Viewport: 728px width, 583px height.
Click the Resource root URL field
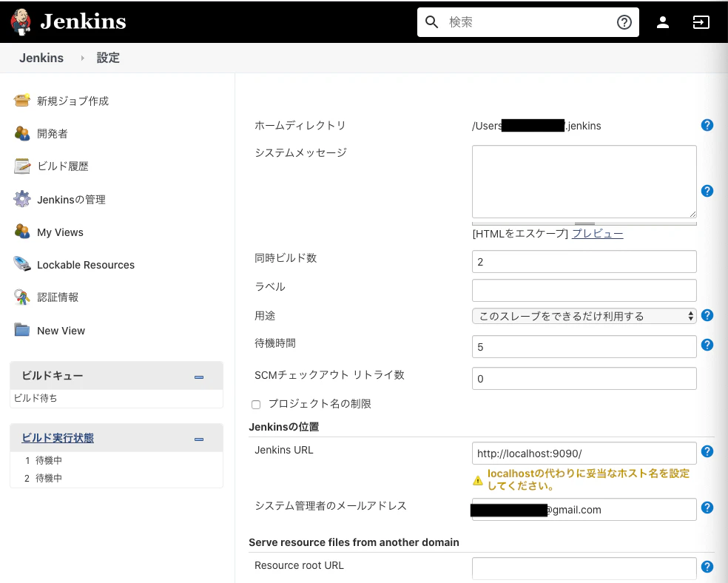click(584, 569)
